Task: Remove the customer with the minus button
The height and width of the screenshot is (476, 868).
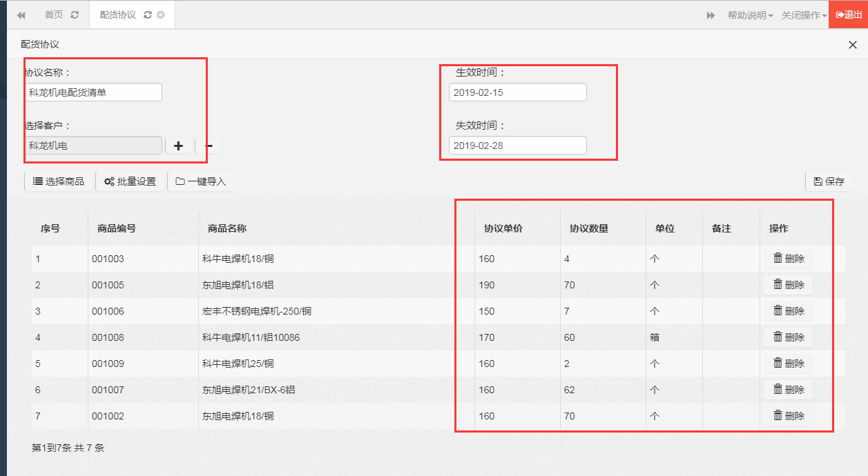Action: (x=209, y=146)
